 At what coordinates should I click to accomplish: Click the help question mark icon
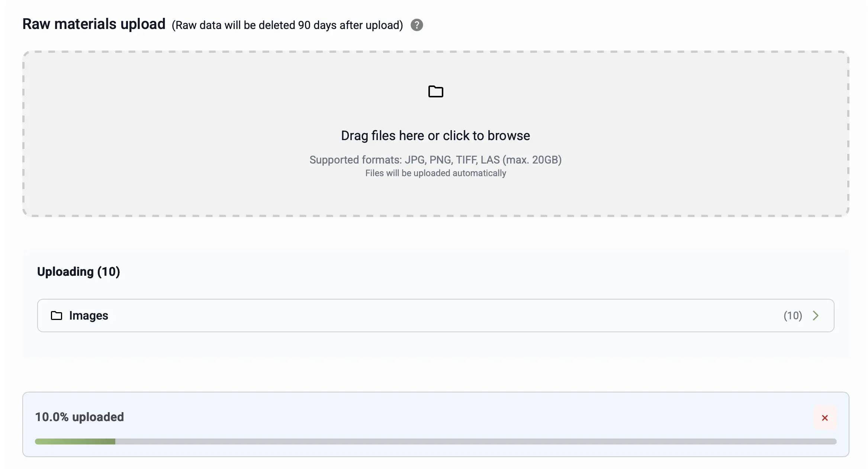tap(417, 25)
